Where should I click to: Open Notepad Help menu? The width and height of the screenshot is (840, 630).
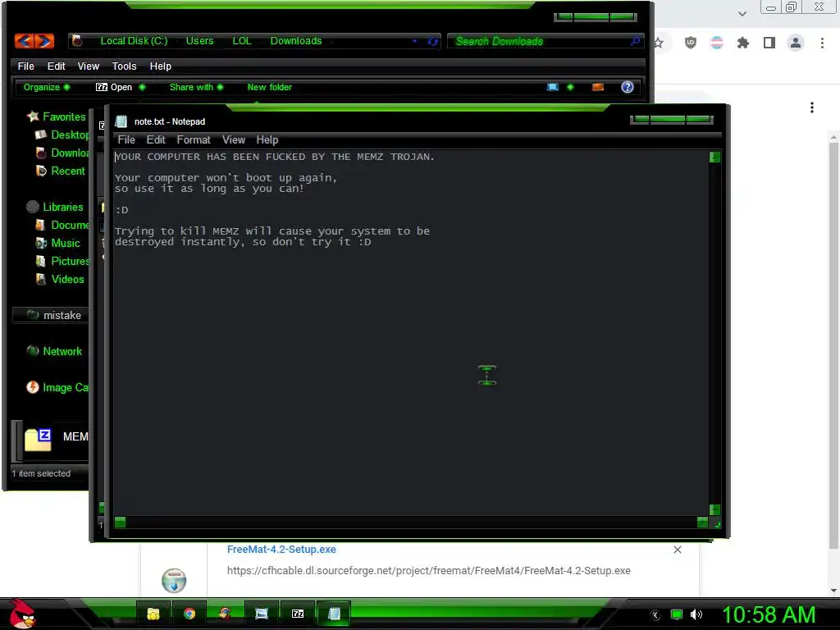tap(267, 139)
